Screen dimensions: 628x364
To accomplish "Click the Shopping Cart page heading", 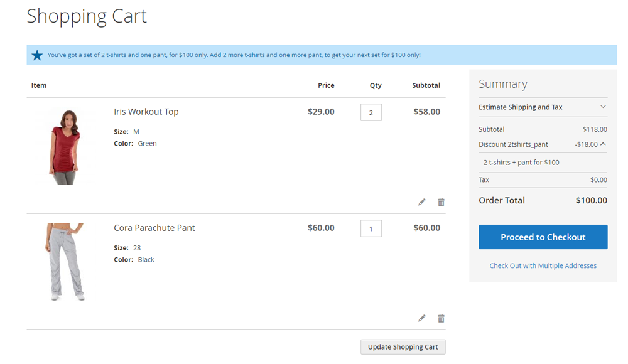I will [x=87, y=16].
